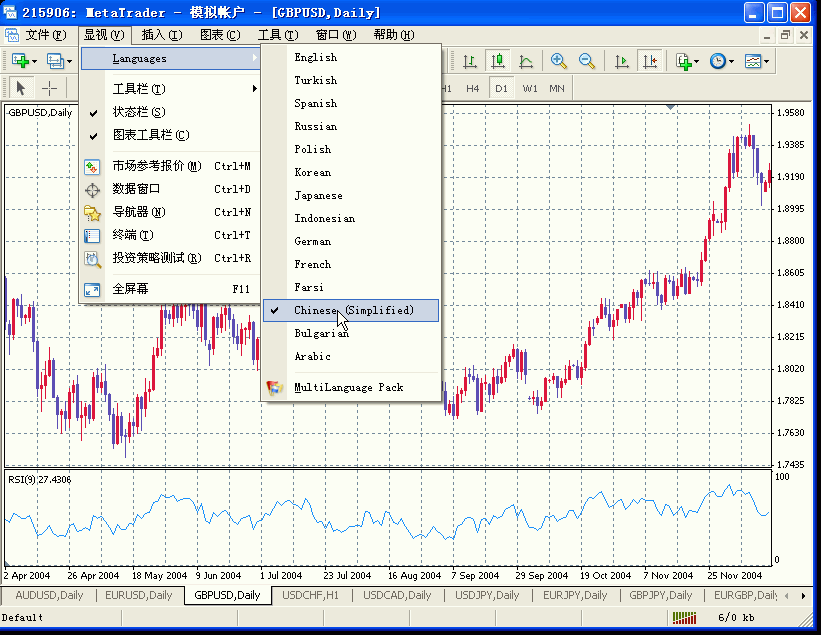Choose English in the language list
Viewport: 821px width, 635px height.
[351, 58]
